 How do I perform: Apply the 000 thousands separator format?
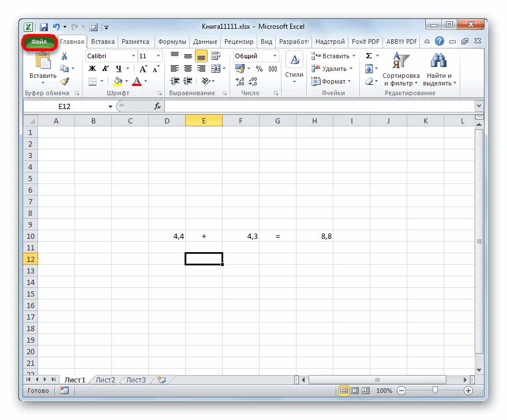273,69
